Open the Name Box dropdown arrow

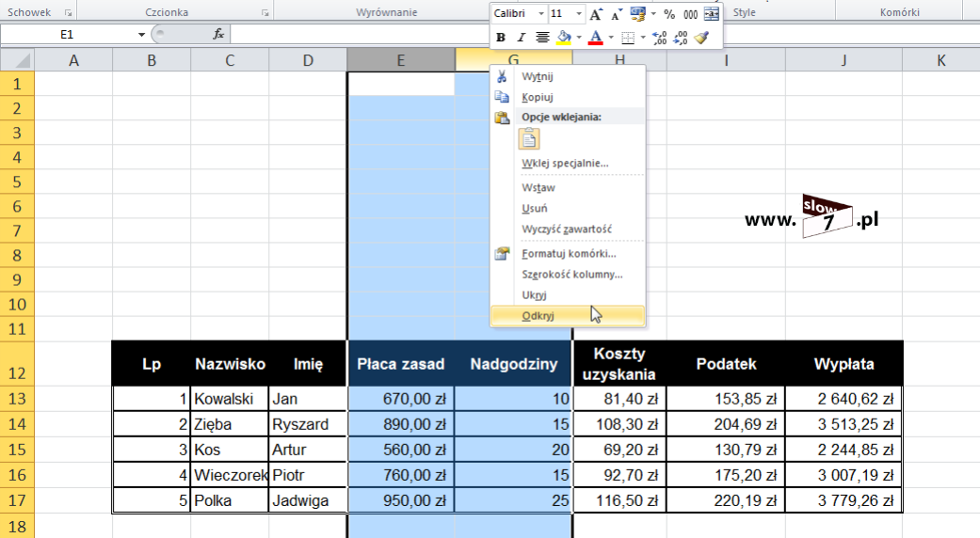(141, 34)
